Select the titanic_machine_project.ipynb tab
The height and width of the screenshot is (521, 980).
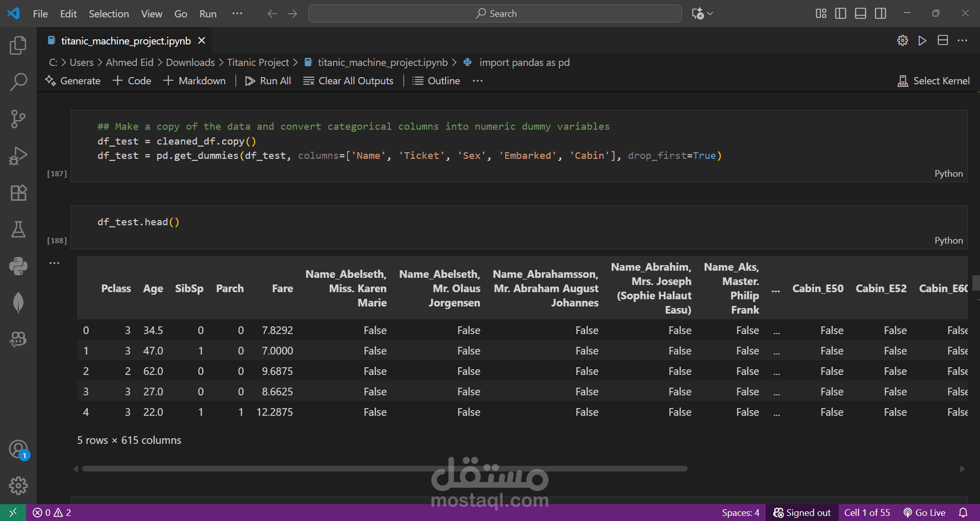[x=125, y=41]
